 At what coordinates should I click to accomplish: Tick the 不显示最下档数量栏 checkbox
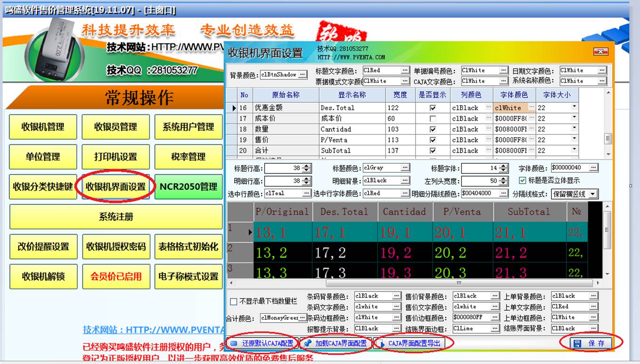coord(233,301)
